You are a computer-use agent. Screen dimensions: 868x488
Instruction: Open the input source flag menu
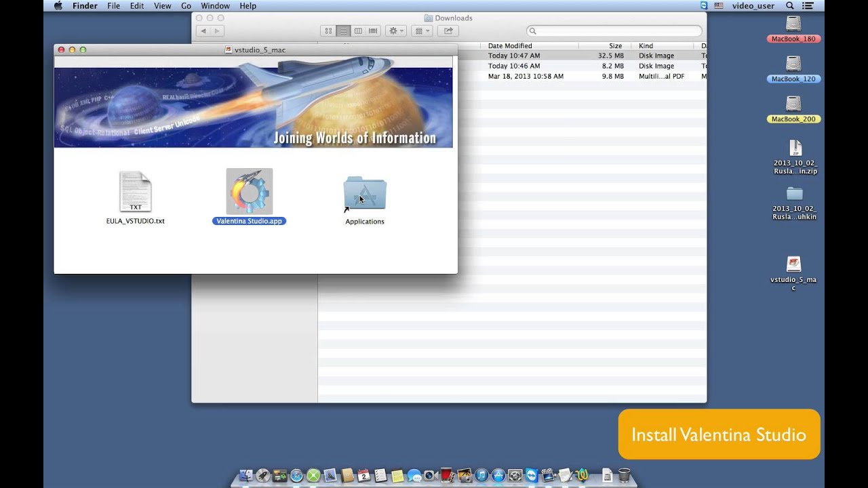pyautogui.click(x=719, y=5)
